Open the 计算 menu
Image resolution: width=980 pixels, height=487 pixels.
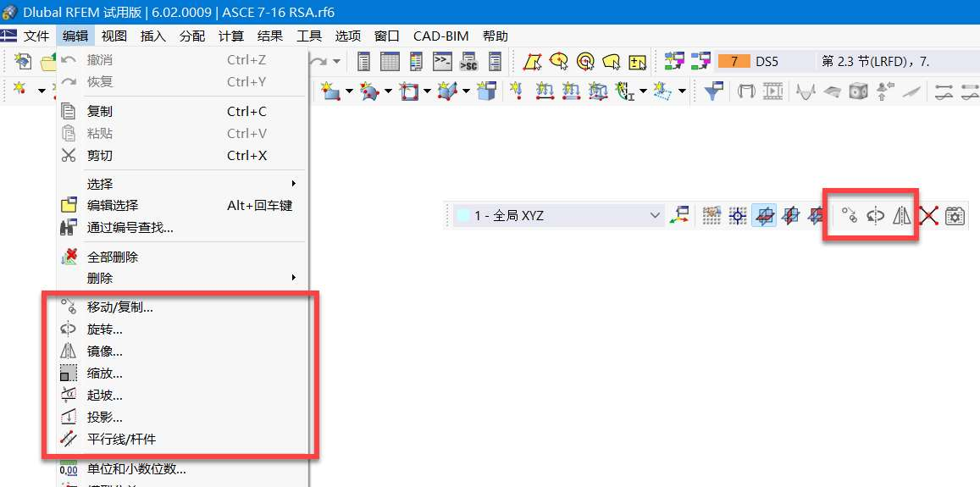pyautogui.click(x=231, y=36)
